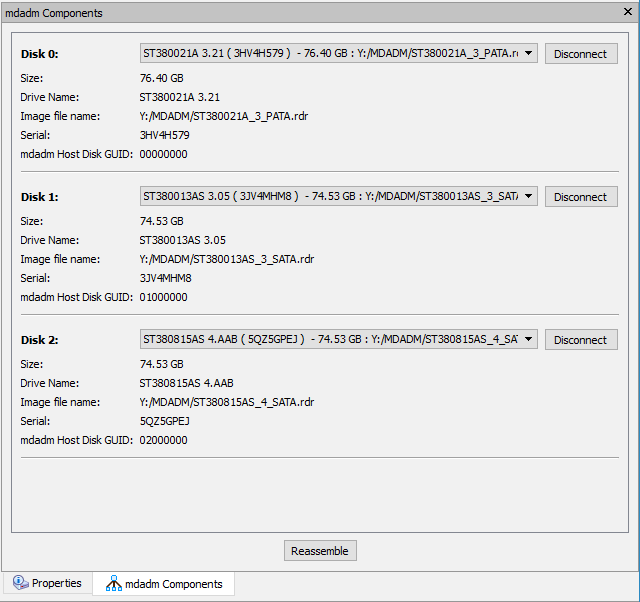640x602 pixels.
Task: Click drive name ST380815AS 4.AAB
Action: point(187,383)
